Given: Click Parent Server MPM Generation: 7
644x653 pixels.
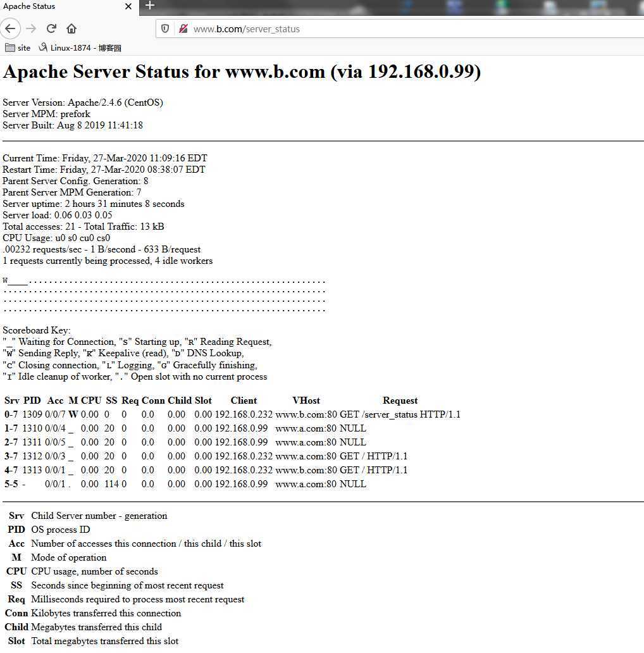Looking at the screenshot, I should pyautogui.click(x=72, y=192).
